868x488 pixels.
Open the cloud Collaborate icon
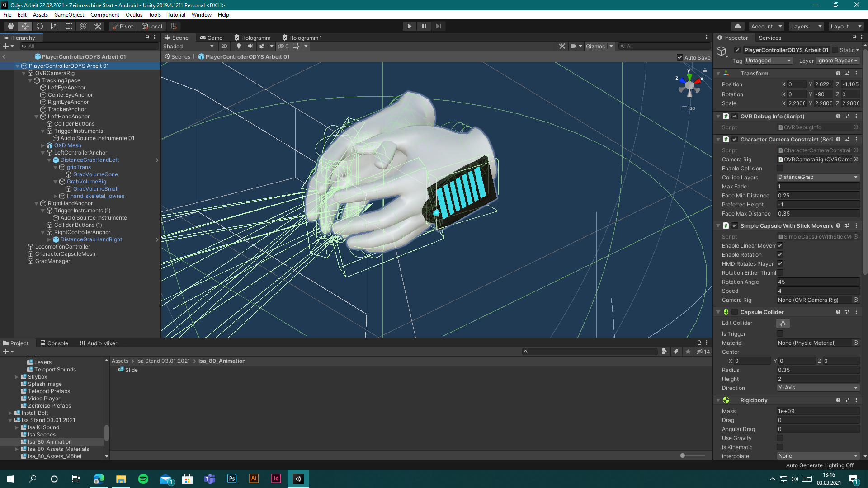(x=738, y=26)
